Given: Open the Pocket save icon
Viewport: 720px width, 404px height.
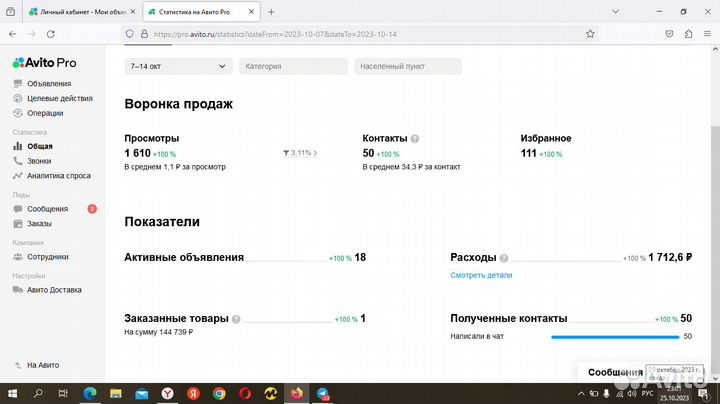Looking at the screenshot, I should click(x=669, y=34).
